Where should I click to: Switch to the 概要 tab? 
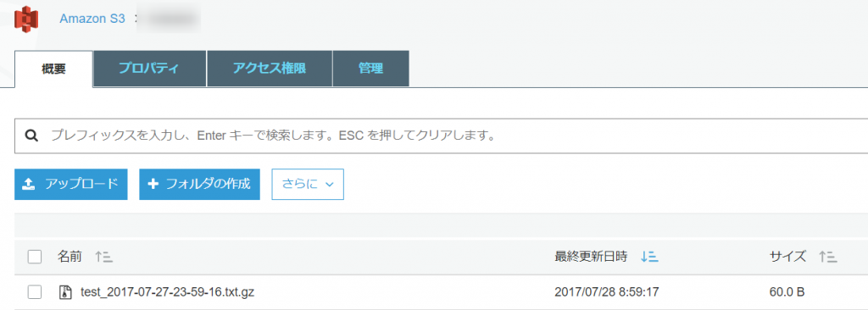(53, 69)
